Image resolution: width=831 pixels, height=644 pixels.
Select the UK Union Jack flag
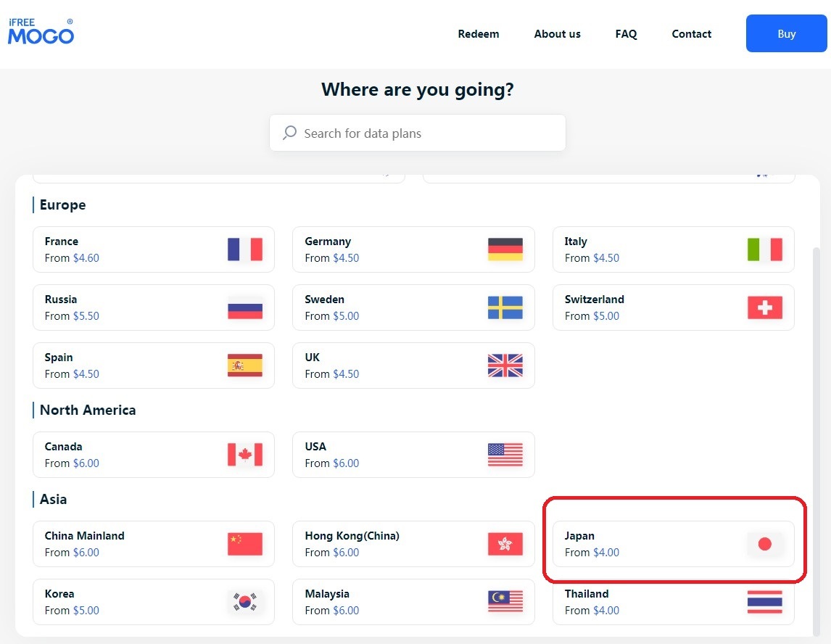tap(505, 366)
